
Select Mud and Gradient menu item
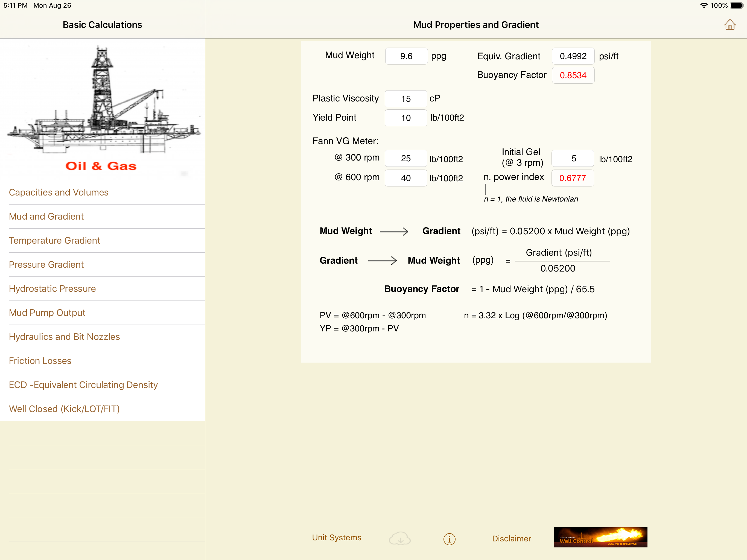[x=46, y=216]
